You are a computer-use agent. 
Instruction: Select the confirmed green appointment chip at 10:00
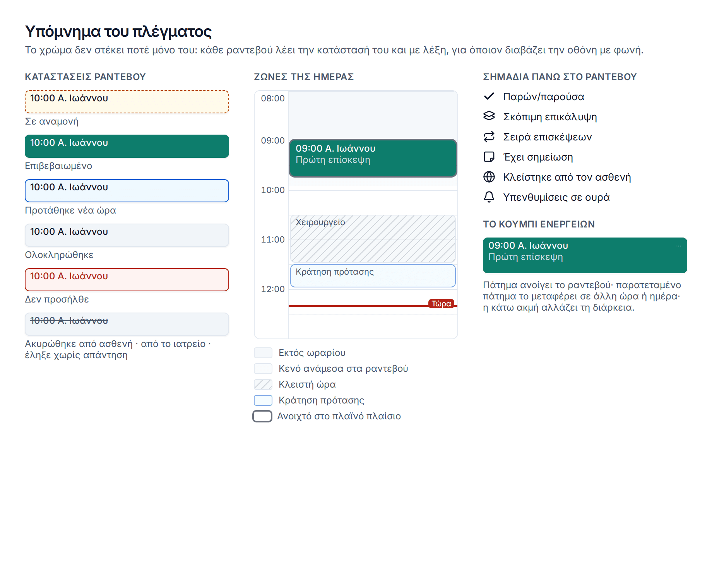(127, 146)
